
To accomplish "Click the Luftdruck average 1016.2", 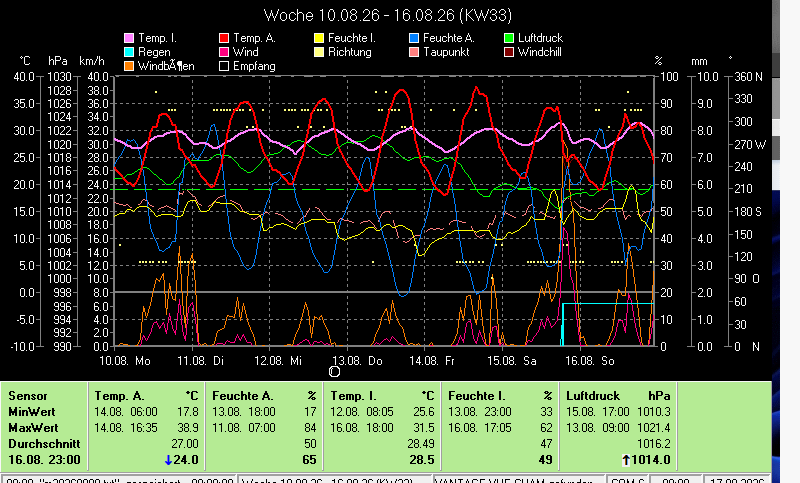I will pyautogui.click(x=654, y=444).
